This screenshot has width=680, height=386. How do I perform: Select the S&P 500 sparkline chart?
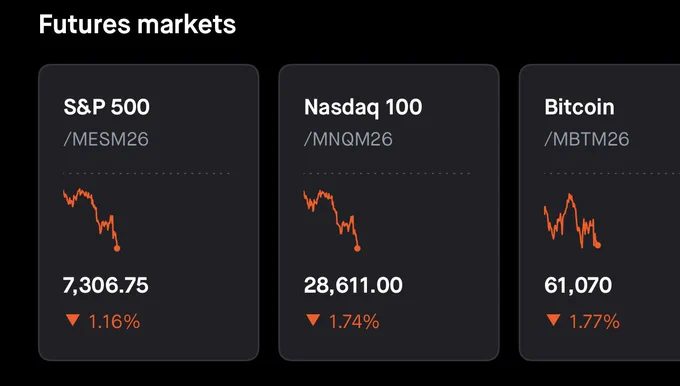pyautogui.click(x=92, y=220)
